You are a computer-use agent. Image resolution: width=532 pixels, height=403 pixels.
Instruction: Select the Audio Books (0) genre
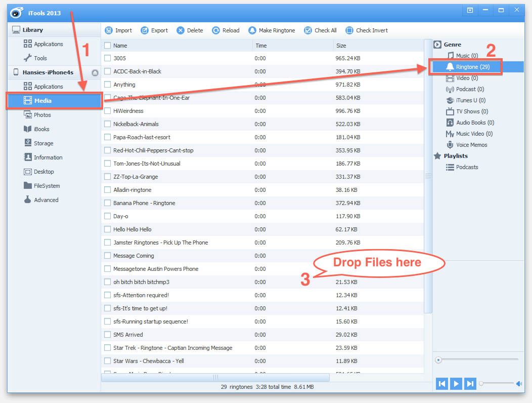[x=470, y=123]
